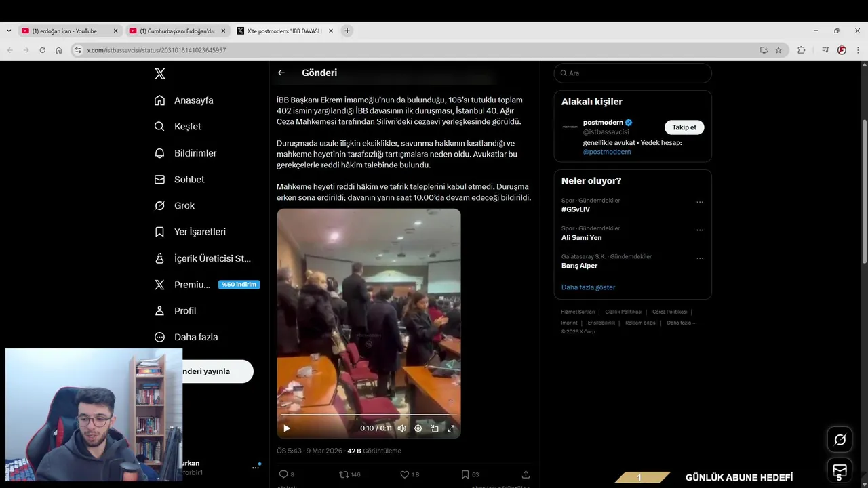Toggle video picture-in-picture icon
The width and height of the screenshot is (868, 488).
[x=435, y=428]
